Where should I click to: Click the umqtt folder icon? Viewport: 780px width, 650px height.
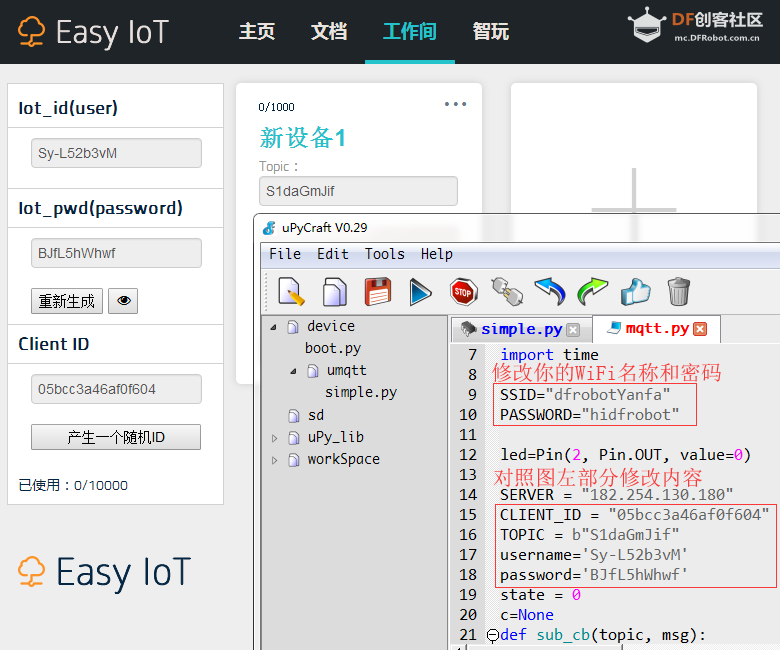[313, 371]
